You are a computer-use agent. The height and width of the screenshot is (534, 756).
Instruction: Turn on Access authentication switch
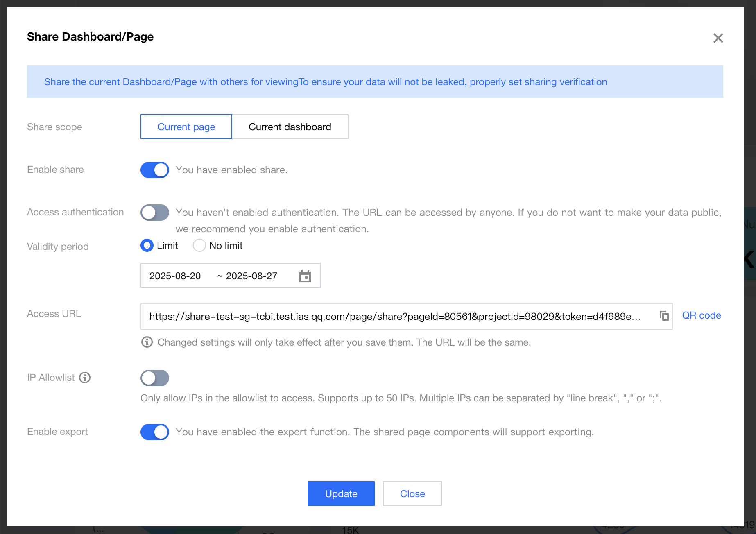click(x=155, y=213)
